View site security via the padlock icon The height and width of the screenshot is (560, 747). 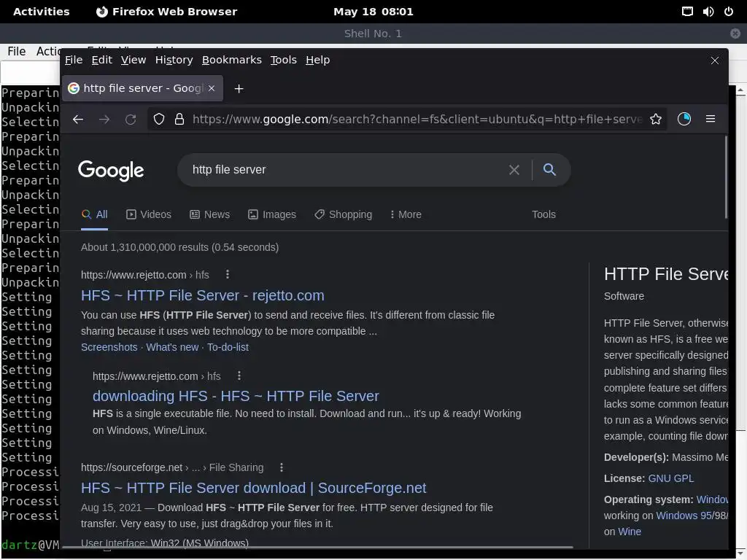pos(179,119)
